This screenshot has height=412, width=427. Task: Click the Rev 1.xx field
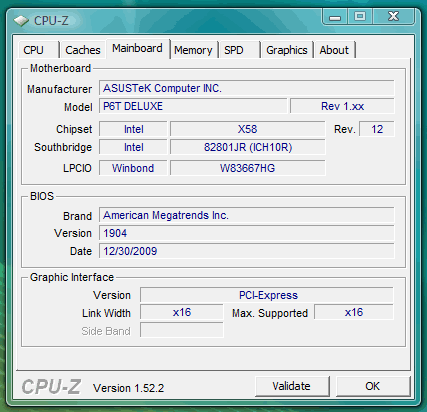coord(342,106)
